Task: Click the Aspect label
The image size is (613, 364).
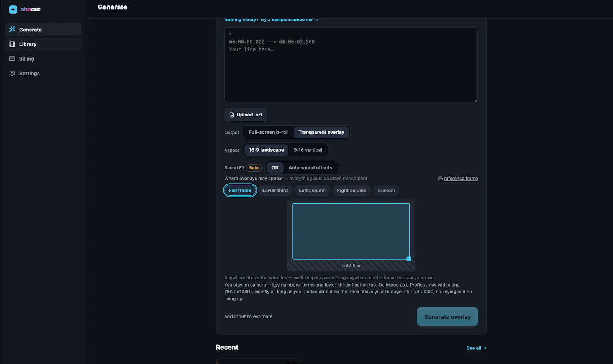Action: click(232, 151)
